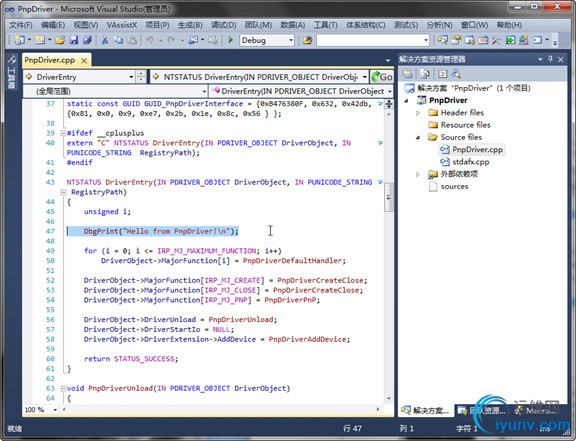The height and width of the screenshot is (441, 576).
Task: Pin the Solution Explorer panel
Action: 550,59
